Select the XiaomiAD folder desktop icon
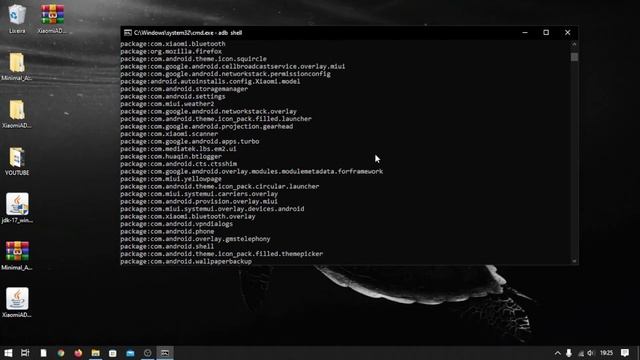 pyautogui.click(x=17, y=113)
